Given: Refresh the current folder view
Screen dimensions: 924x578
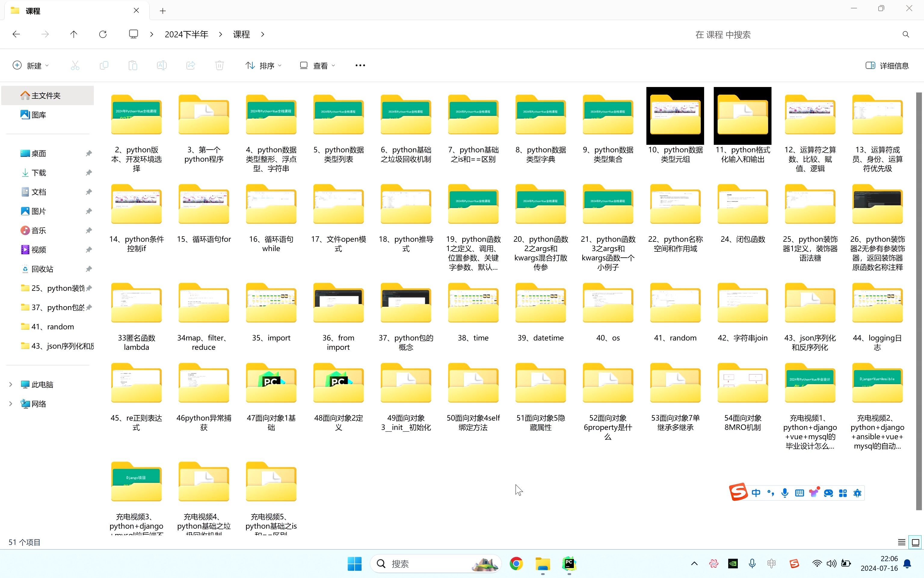Looking at the screenshot, I should (103, 34).
